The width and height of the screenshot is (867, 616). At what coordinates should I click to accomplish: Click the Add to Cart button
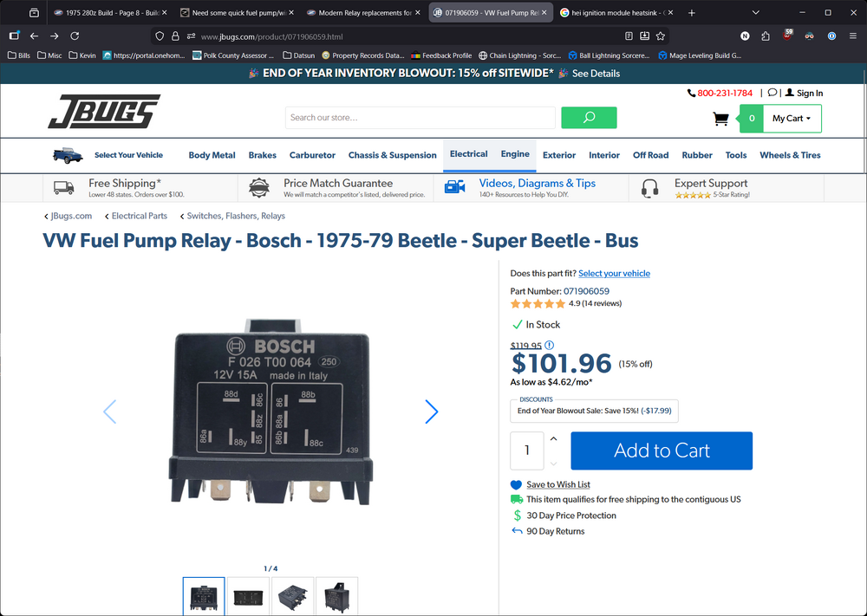(x=662, y=451)
